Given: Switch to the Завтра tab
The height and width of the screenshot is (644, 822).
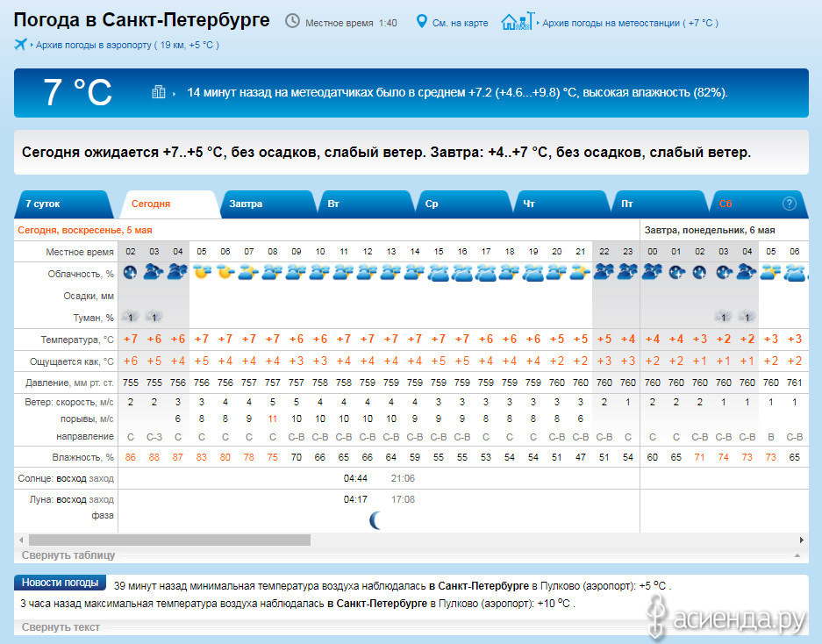Looking at the screenshot, I should click(268, 204).
